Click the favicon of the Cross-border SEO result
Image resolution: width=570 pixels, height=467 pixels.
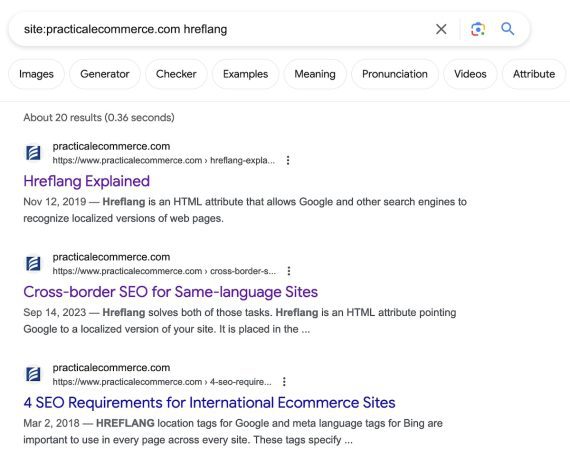pos(33,263)
